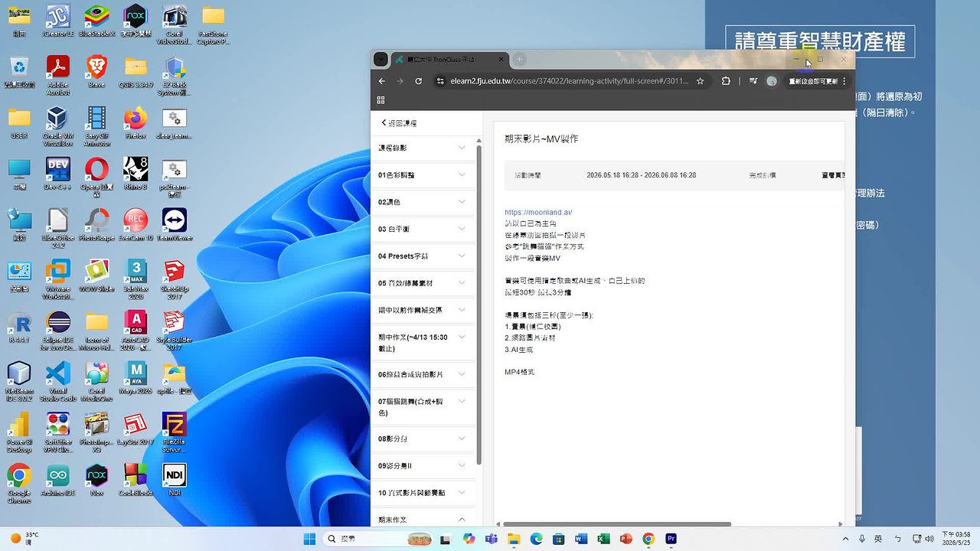980x551 pixels.
Task: Select SketchUp 2017 desktop icon
Action: (x=175, y=279)
